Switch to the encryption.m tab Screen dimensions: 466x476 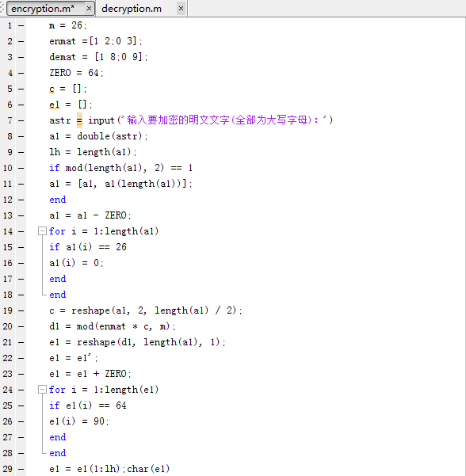point(43,9)
